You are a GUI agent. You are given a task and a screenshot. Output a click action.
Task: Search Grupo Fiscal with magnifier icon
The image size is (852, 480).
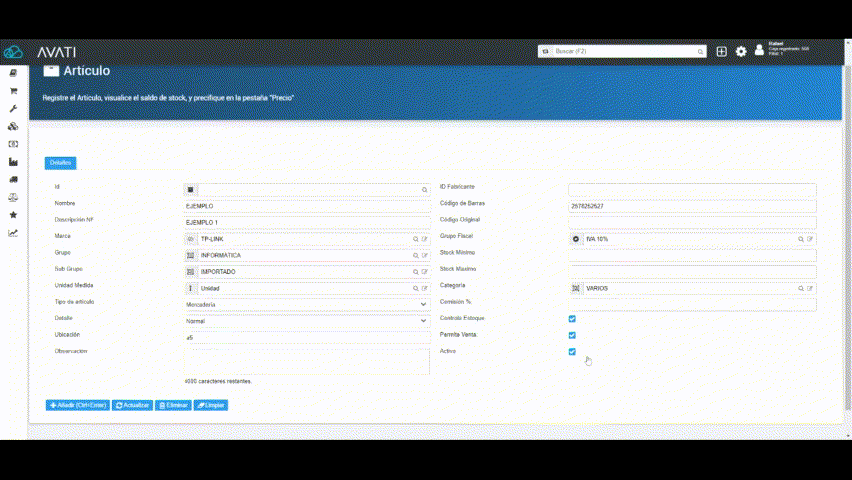pos(801,239)
